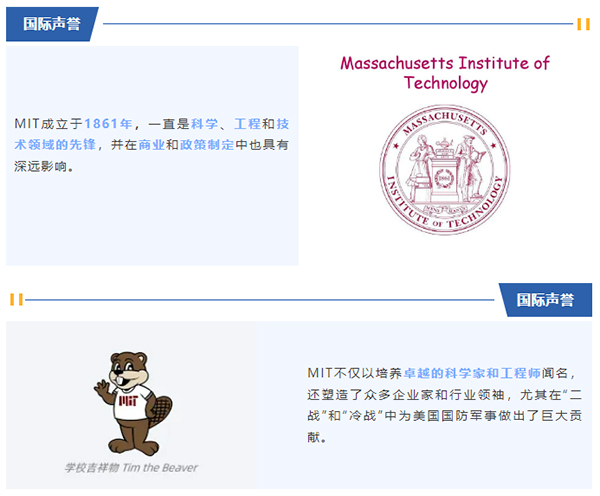Image resolution: width=600 pixels, height=496 pixels.
Task: Click the highlighted phrase '术领域的先锋'
Action: [55, 145]
